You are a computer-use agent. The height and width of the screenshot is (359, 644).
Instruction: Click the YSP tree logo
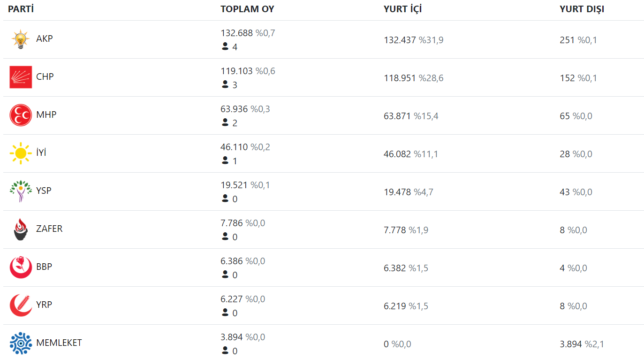tap(21, 191)
